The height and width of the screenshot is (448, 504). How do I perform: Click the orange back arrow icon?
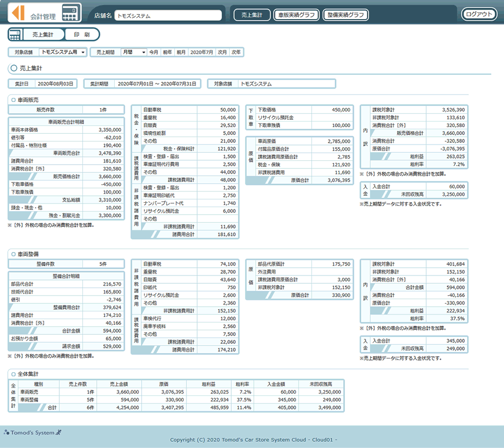point(18,13)
